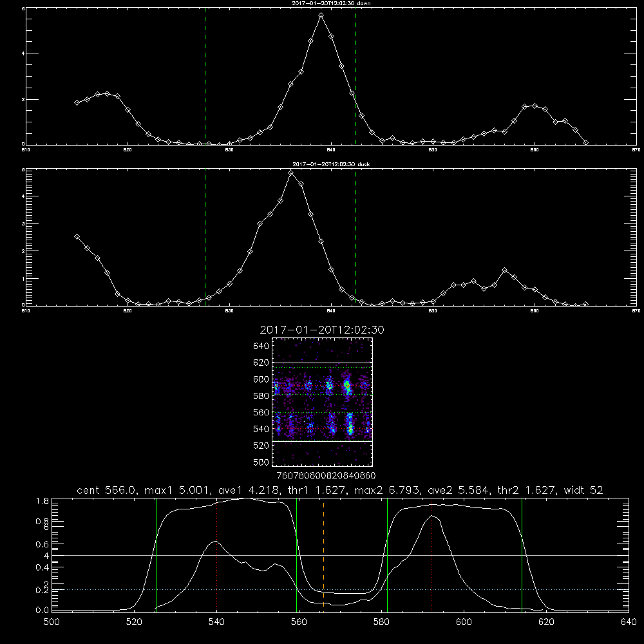Image resolution: width=644 pixels, height=644 pixels.
Task: Click bottom plot y-axis label 0.6
Action: tap(42, 544)
